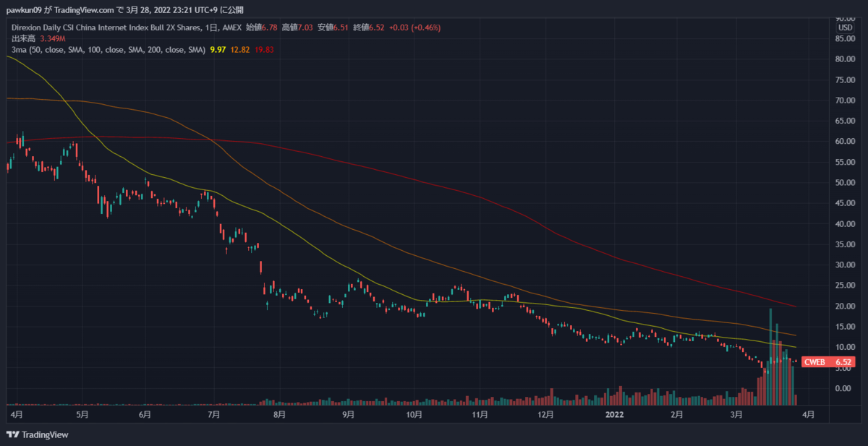Click the 3月 time axis label

click(736, 415)
